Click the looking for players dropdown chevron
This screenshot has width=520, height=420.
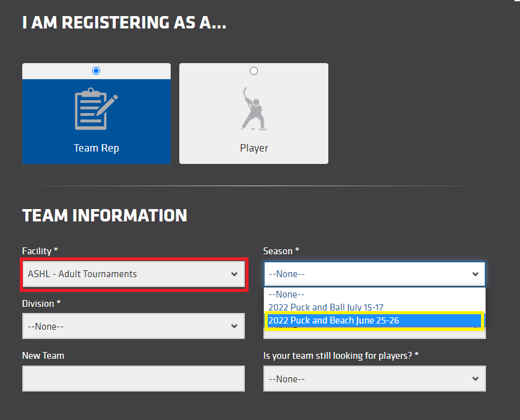coord(475,379)
